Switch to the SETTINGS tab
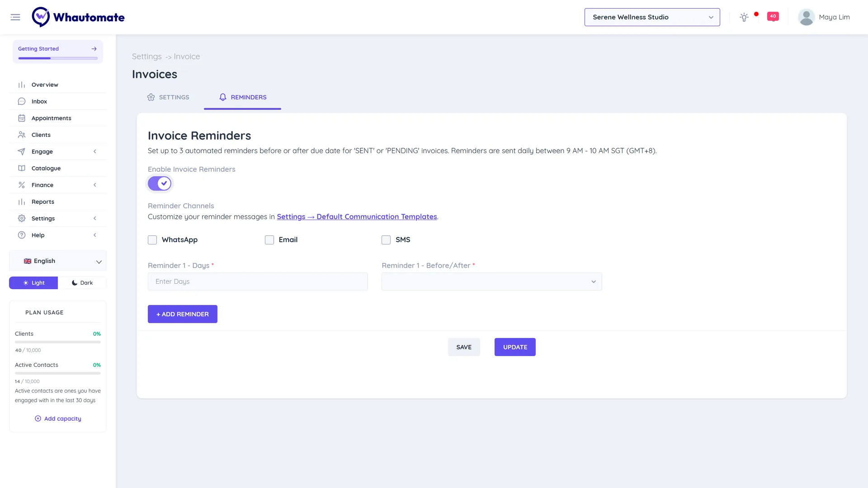 pyautogui.click(x=168, y=97)
